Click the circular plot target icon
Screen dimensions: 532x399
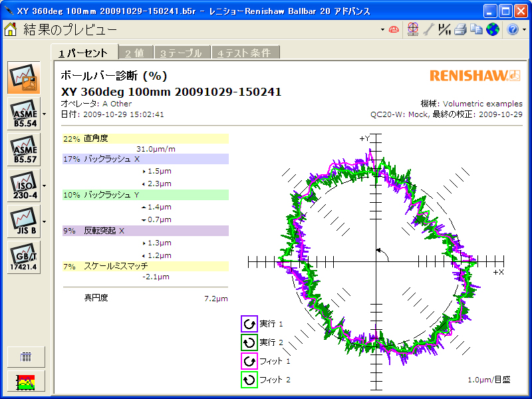[413, 29]
